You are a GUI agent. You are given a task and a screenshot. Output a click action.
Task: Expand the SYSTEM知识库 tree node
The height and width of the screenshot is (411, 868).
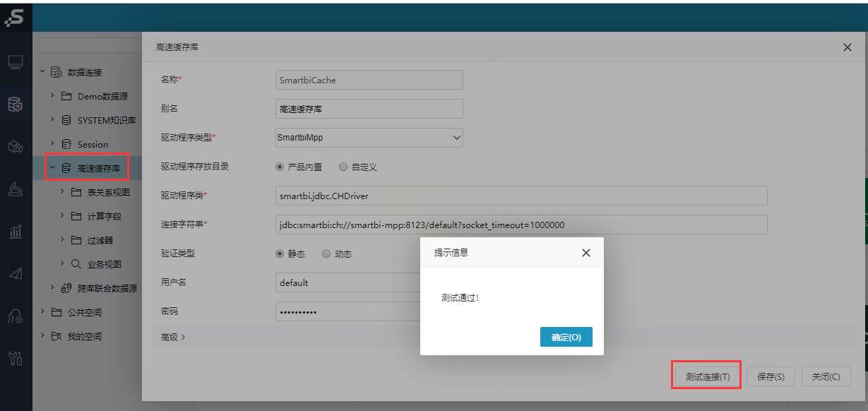[52, 119]
